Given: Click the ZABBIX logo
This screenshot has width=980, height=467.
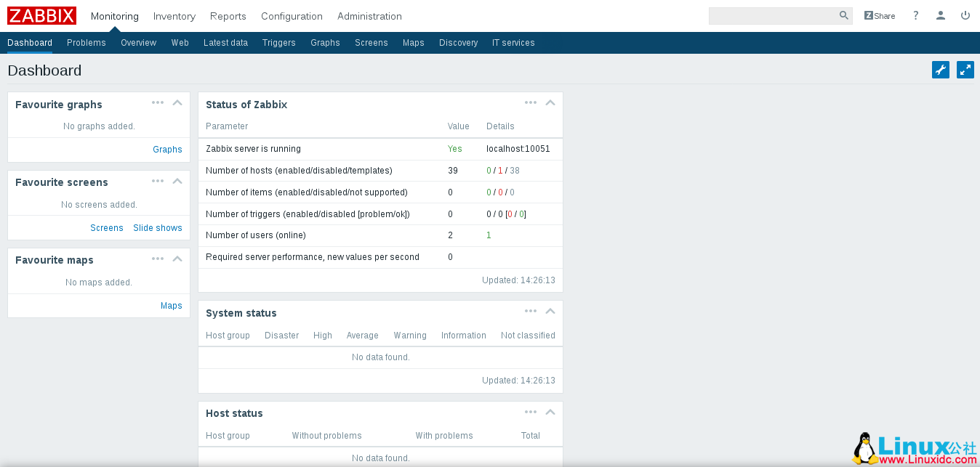Looking at the screenshot, I should coord(41,16).
